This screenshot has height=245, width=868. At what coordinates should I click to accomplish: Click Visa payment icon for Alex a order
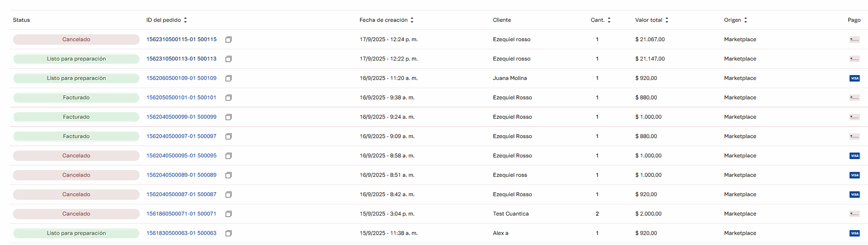point(854,233)
